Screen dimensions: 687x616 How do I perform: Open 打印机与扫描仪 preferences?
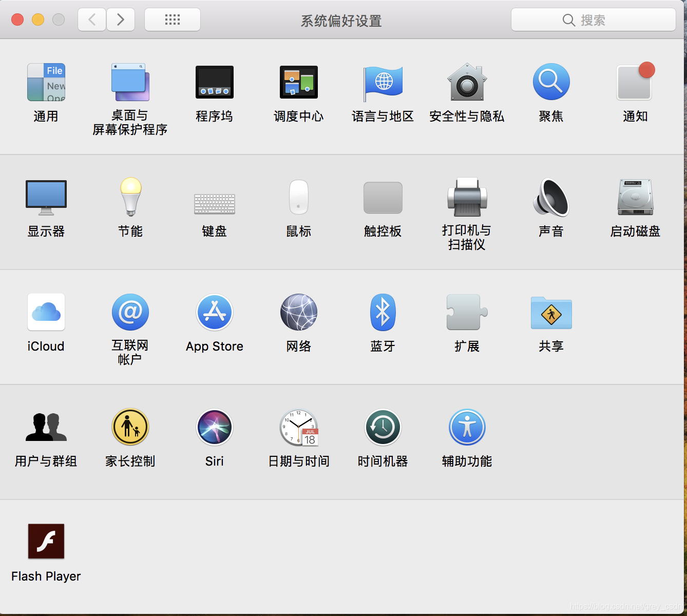(467, 197)
